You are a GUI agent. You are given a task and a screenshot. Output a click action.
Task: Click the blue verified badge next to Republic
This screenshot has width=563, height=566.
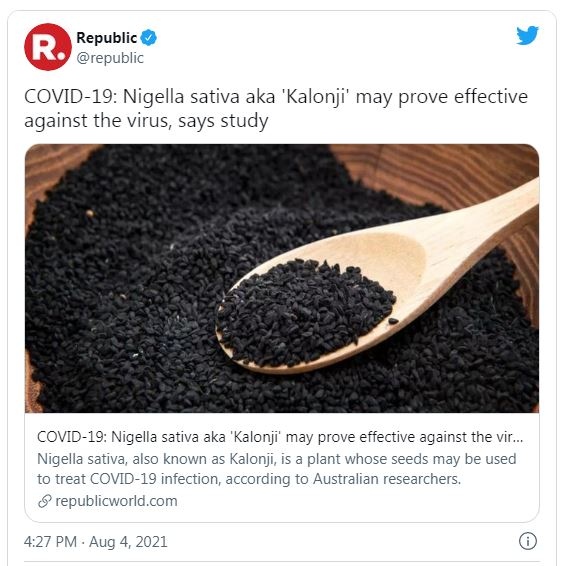(148, 38)
